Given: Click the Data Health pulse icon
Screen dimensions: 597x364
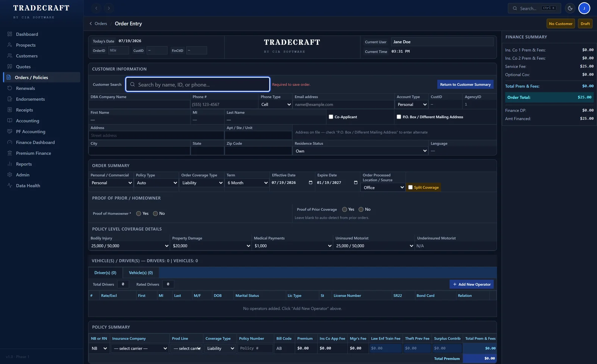Looking at the screenshot, I should (10, 185).
